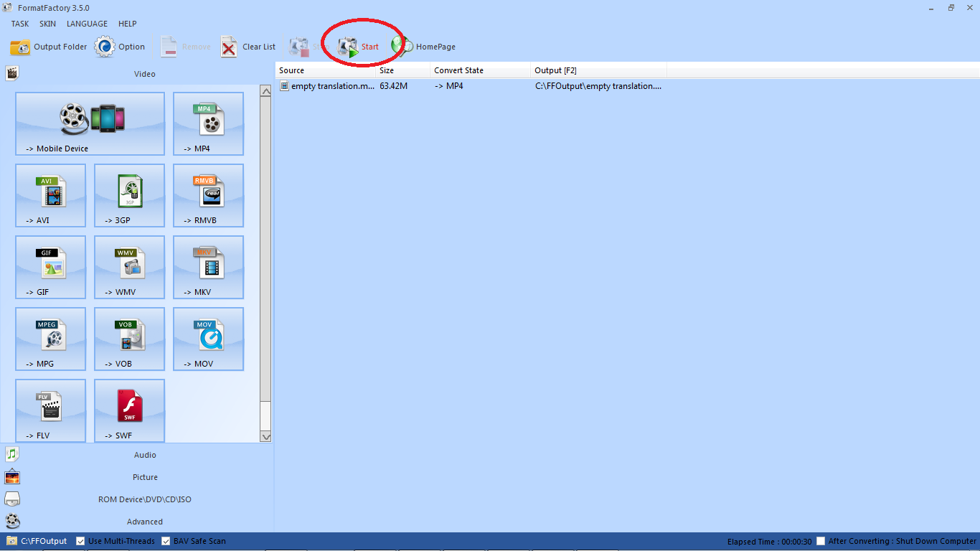The image size is (980, 551).
Task: Choose the Mobile Device conversion tile
Action: click(90, 123)
